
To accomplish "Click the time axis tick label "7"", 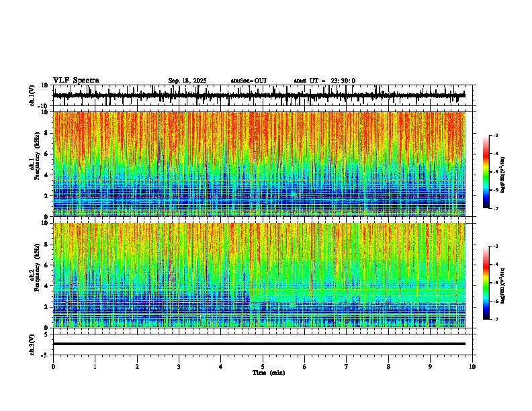I will pyautogui.click(x=347, y=367).
